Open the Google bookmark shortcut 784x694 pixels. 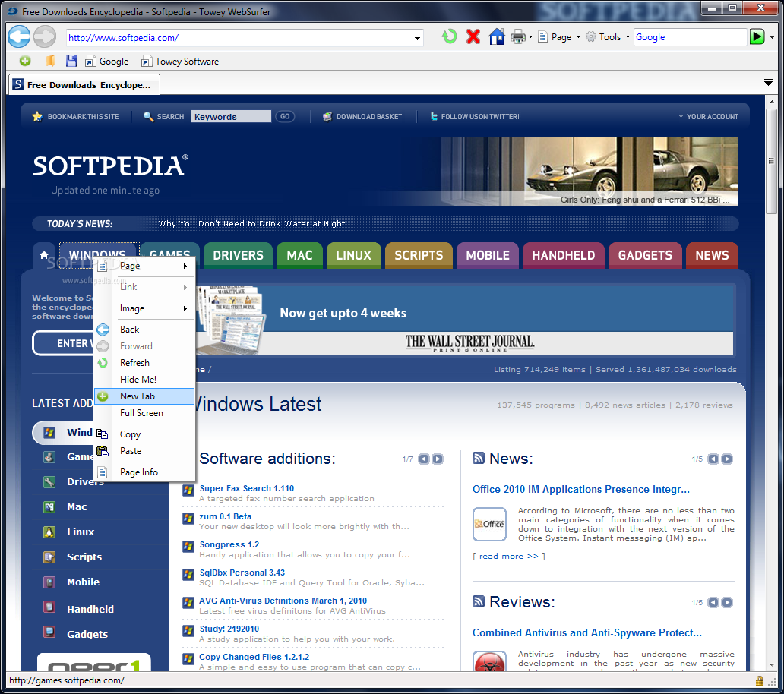point(107,62)
